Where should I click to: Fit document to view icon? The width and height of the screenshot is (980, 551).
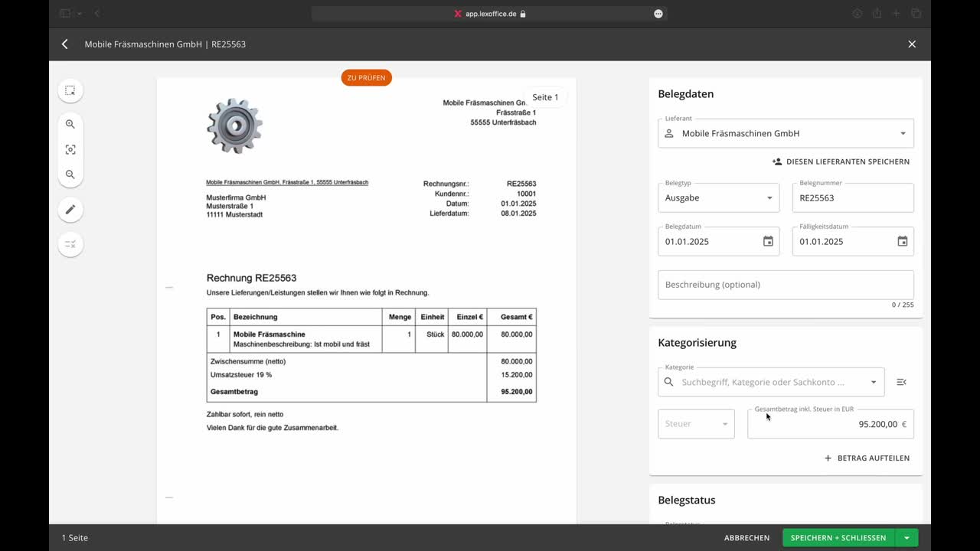[x=70, y=149]
